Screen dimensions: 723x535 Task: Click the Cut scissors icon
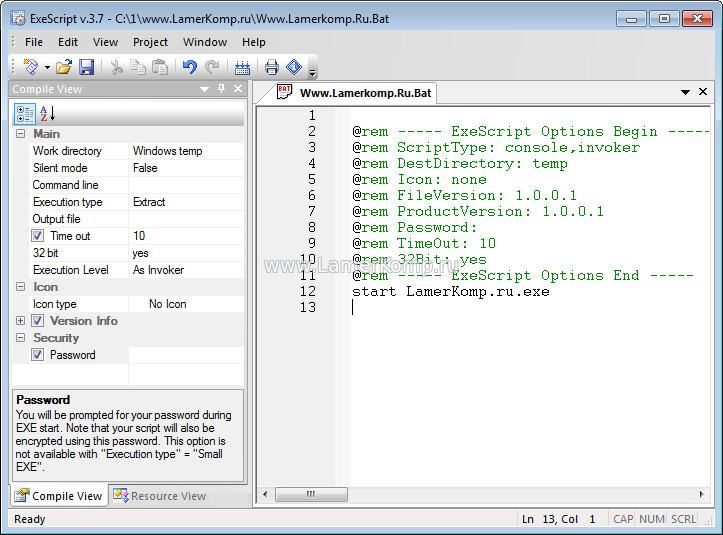pos(117,67)
